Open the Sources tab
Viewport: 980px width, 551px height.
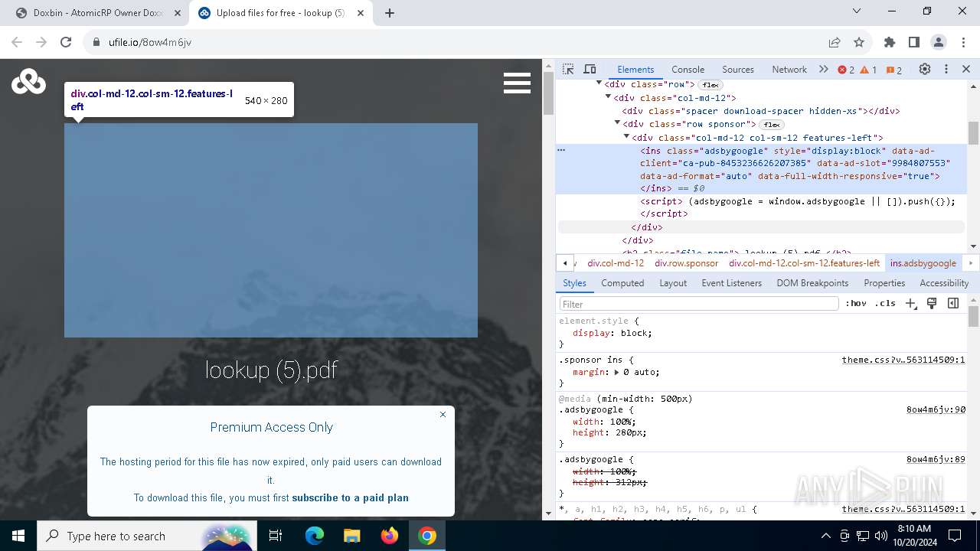click(x=738, y=69)
